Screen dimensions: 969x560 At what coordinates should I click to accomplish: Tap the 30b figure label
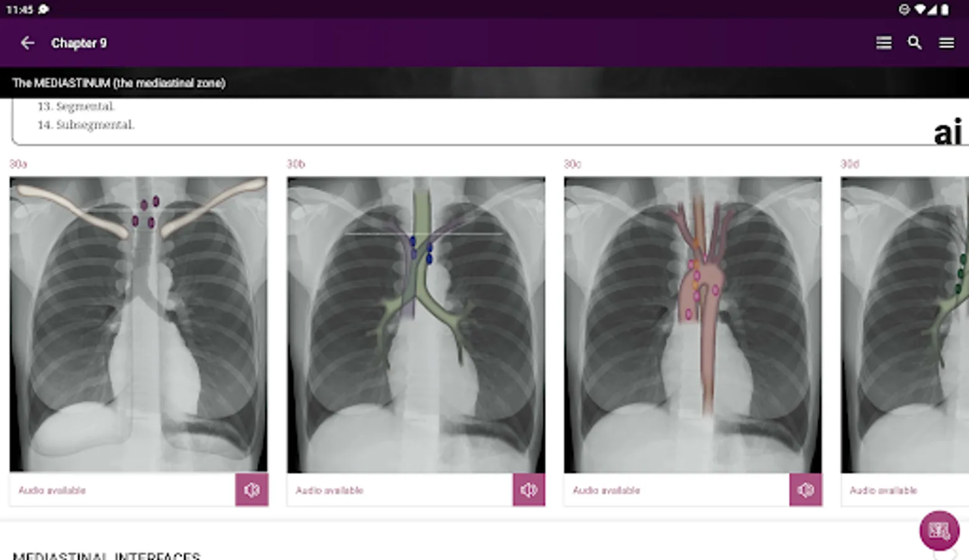296,164
